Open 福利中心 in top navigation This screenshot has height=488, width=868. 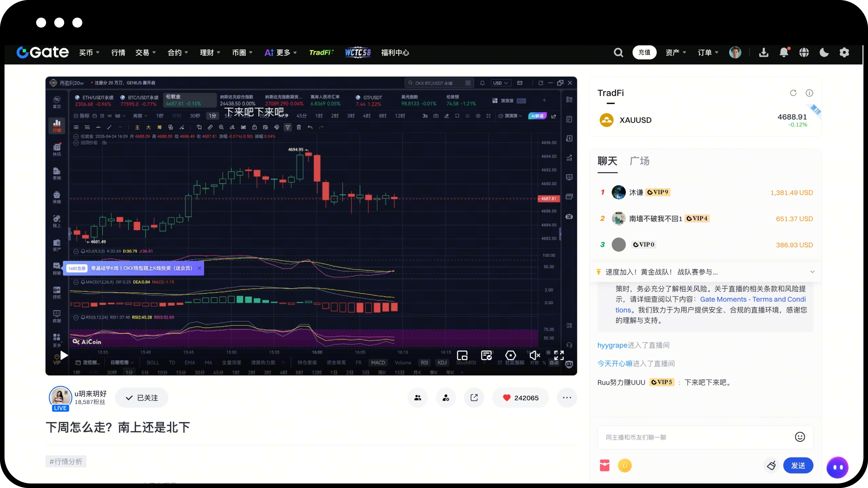tap(395, 53)
